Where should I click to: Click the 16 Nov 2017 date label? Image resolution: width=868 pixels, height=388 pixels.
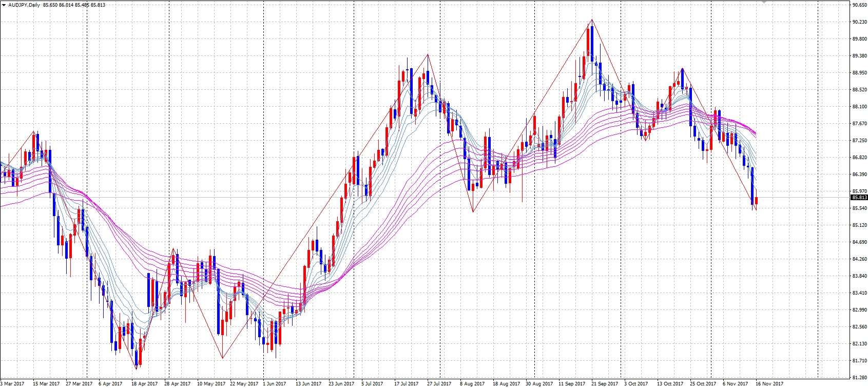769,384
